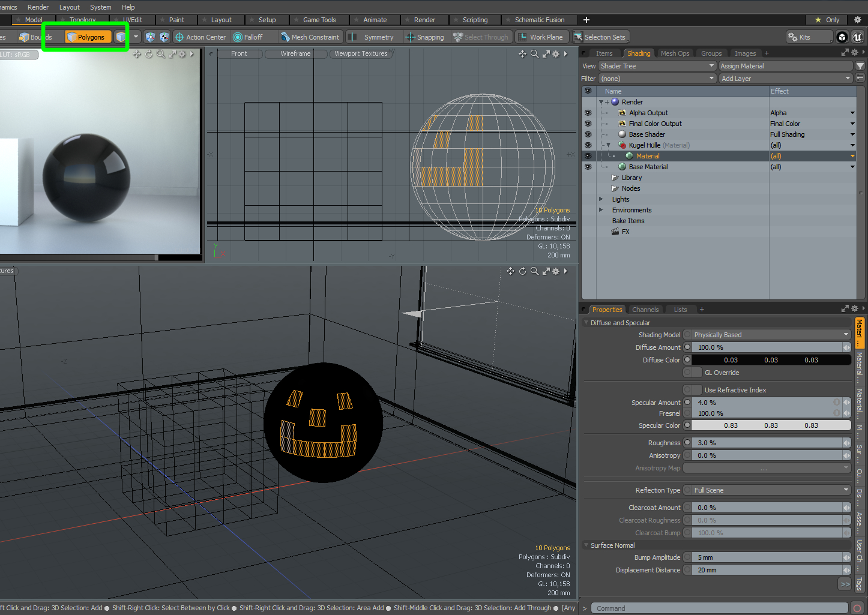Open Selection Sets in the toolbar
The width and height of the screenshot is (868, 615).
(x=600, y=37)
